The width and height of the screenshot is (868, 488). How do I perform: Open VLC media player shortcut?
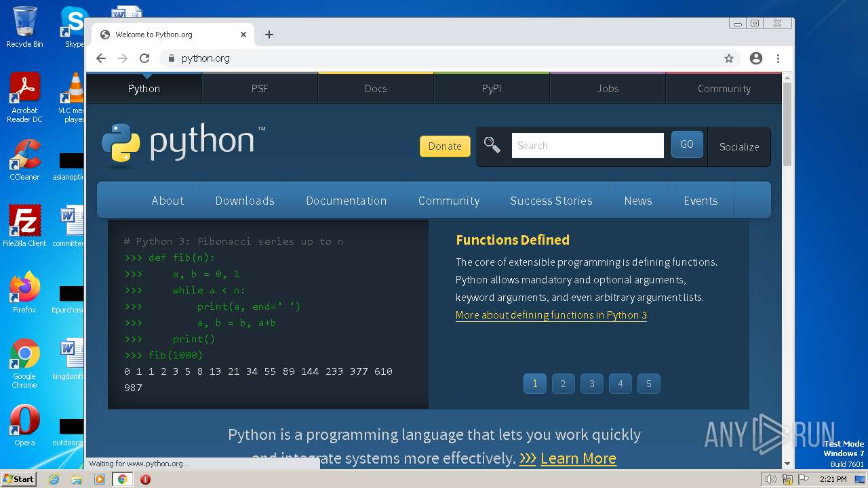(71, 98)
